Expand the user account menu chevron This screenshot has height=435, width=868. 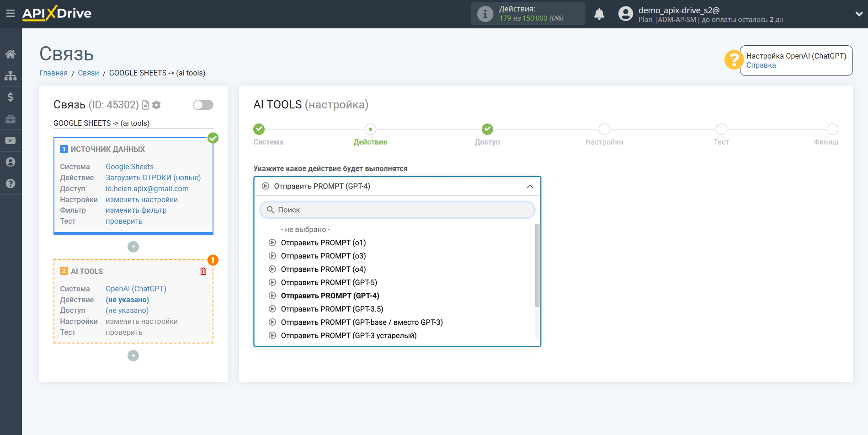(858, 14)
